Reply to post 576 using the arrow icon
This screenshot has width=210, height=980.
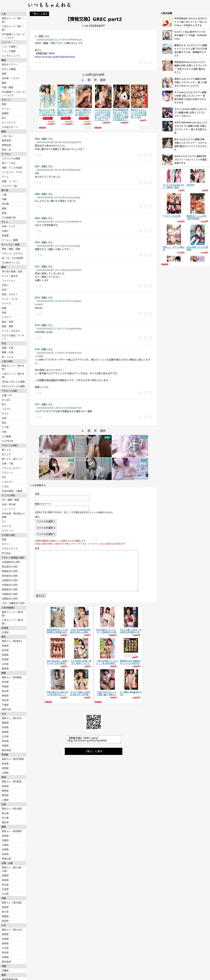[x=140, y=393]
